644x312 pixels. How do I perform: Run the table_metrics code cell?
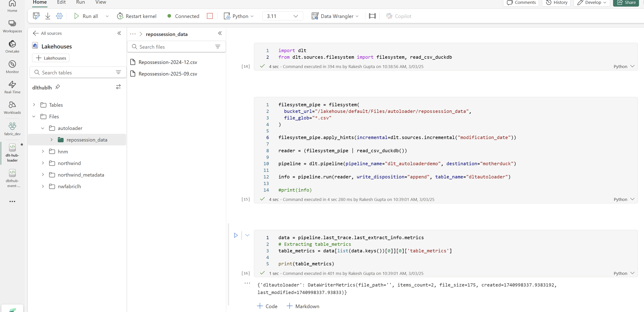(235, 235)
